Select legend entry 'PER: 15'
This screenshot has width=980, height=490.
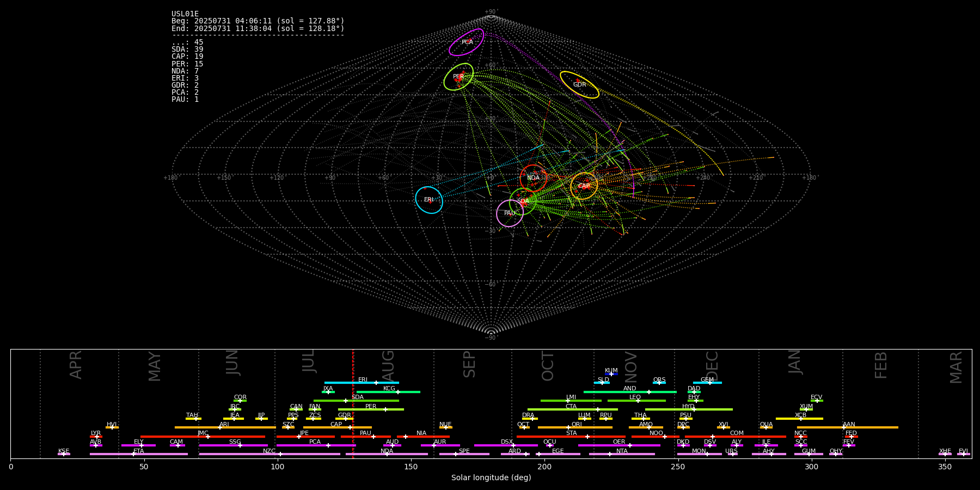click(x=187, y=64)
